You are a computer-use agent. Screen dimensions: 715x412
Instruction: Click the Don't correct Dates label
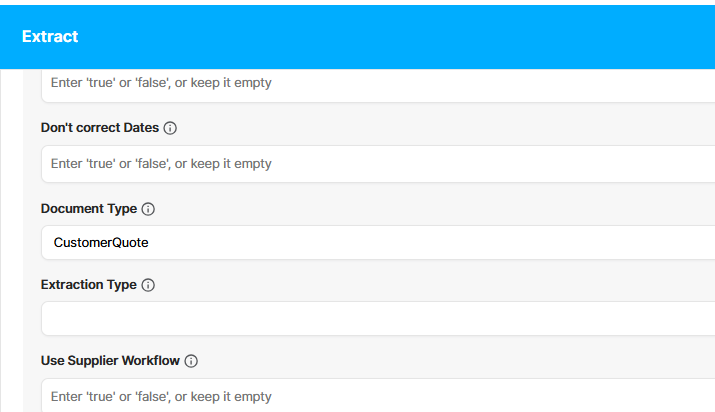[100, 128]
